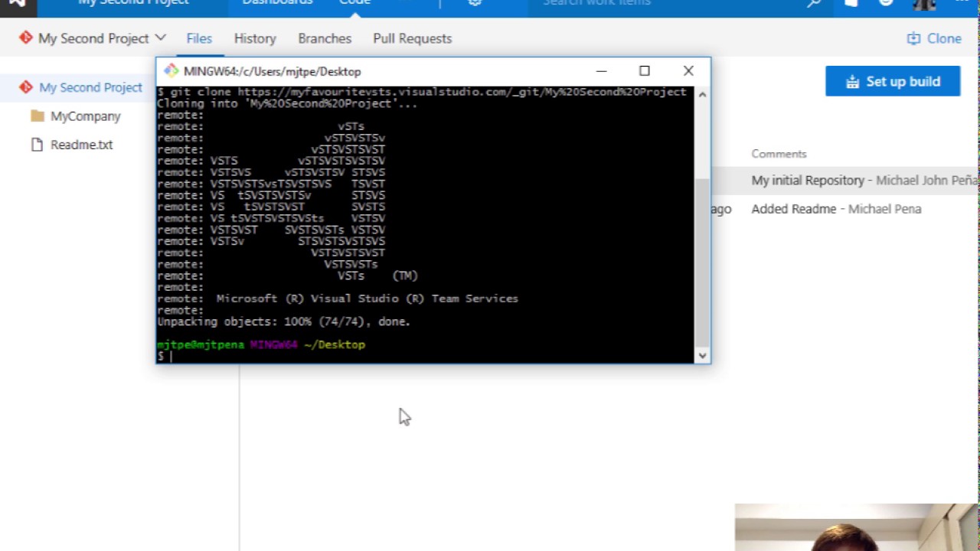980x551 pixels.
Task: Click the Set up build icon
Action: click(852, 82)
